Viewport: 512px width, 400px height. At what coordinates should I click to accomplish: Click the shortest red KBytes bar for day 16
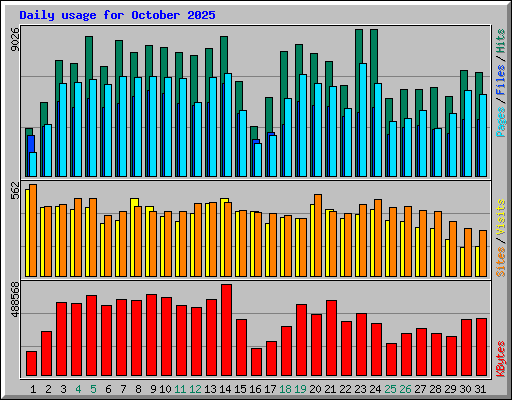pos(256,362)
